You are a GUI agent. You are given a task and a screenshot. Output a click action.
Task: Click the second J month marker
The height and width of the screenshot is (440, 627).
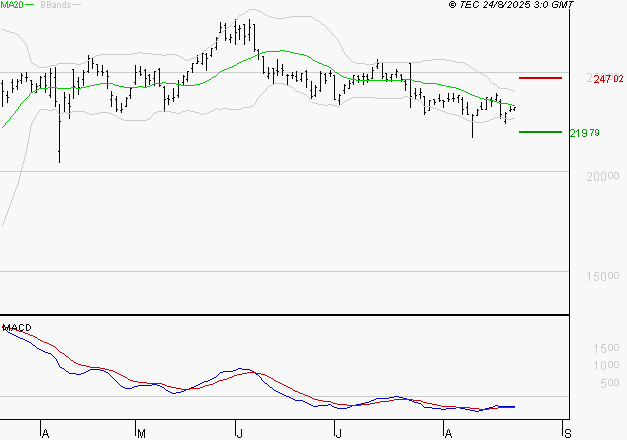pos(338,434)
